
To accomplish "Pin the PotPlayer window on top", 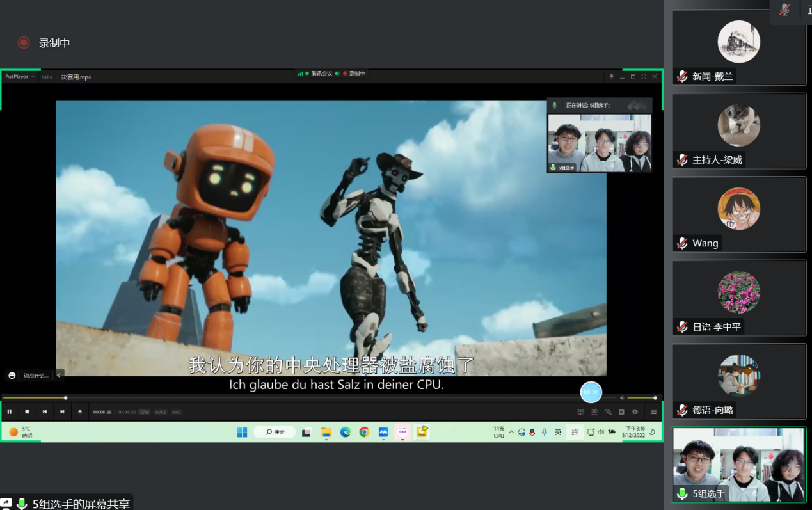I will 611,77.
